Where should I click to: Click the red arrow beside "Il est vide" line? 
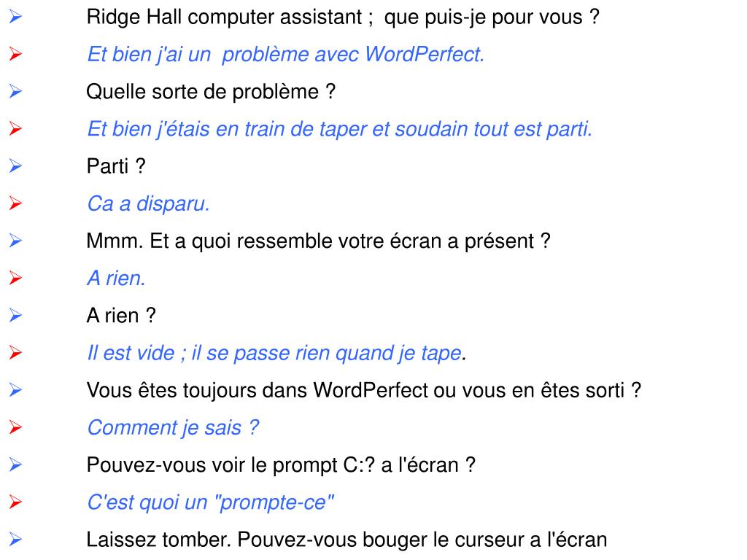(15, 353)
